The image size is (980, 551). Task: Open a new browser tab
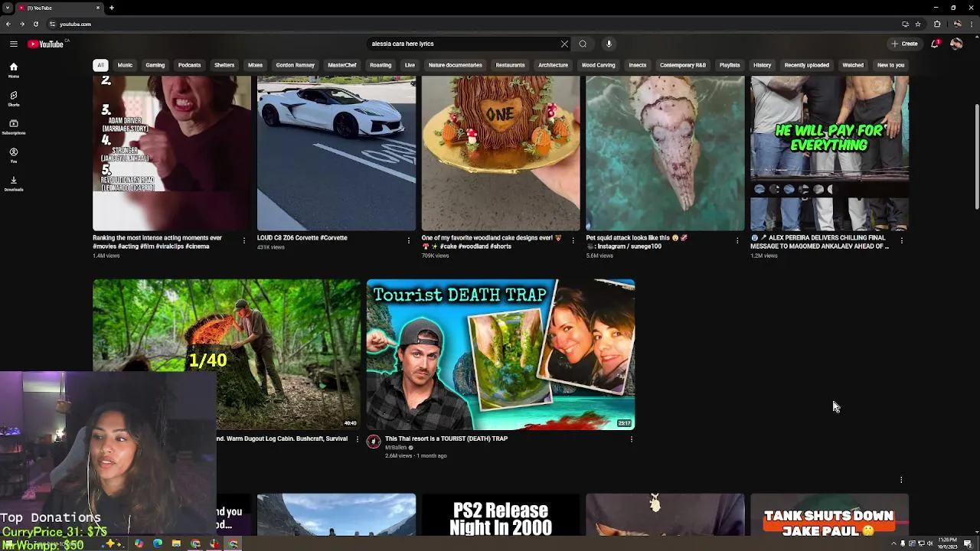tap(111, 8)
